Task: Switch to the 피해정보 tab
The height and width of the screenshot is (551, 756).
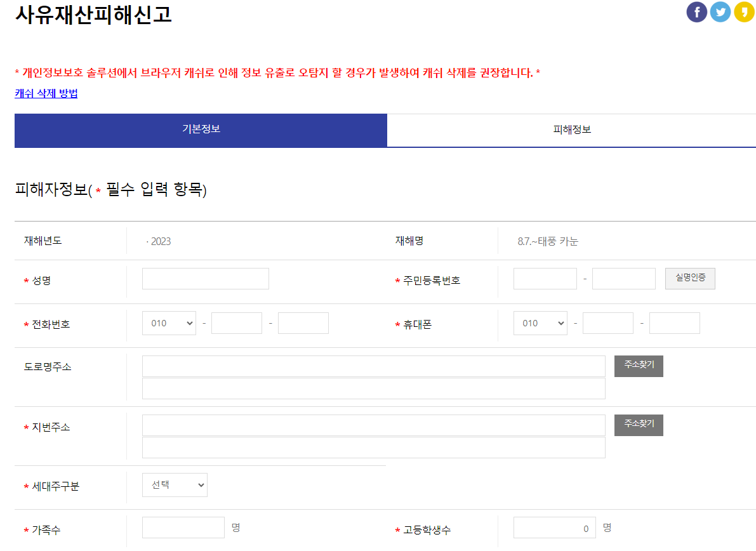Action: 571,130
